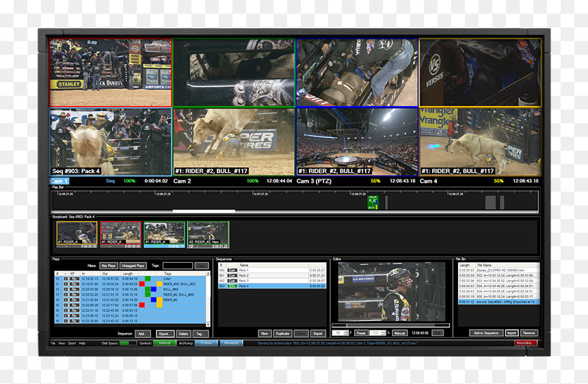Click the play icon in play row 12
Image resolution: width=588 pixels, height=384 pixels.
pos(66,290)
